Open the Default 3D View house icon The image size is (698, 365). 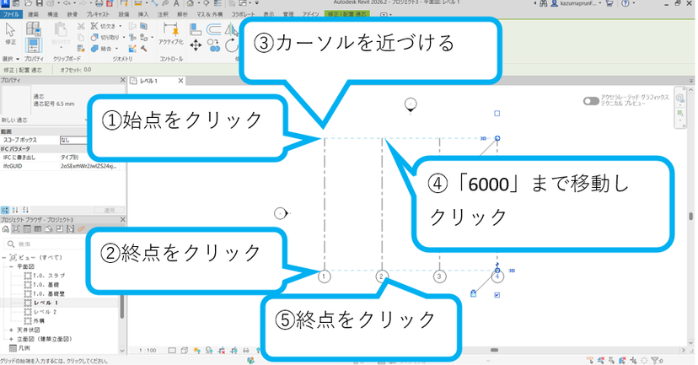[190, 3]
